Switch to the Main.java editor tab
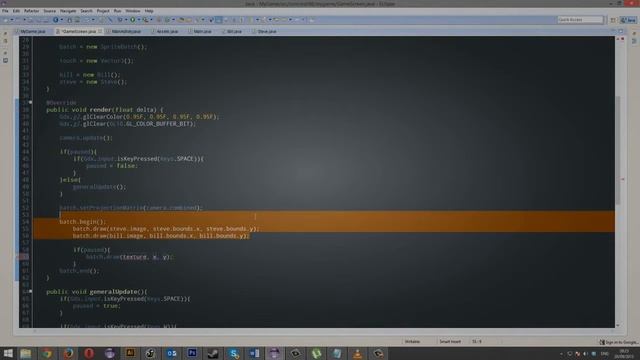640x360 pixels. (x=200, y=31)
